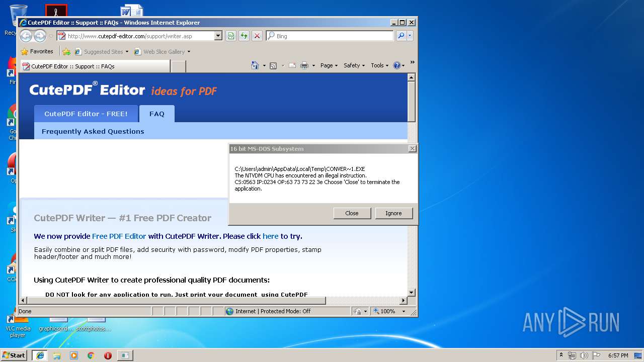Click the Internet Protected Mode status zone

tap(287, 311)
